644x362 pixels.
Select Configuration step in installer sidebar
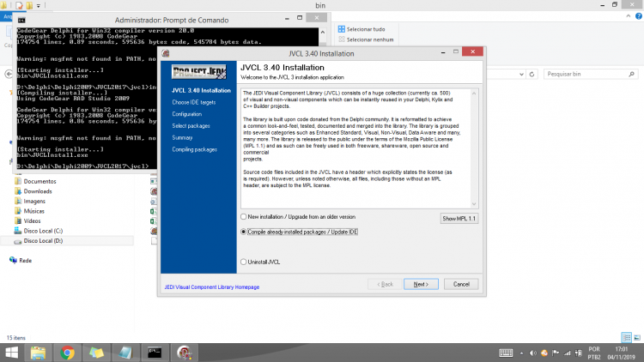187,114
